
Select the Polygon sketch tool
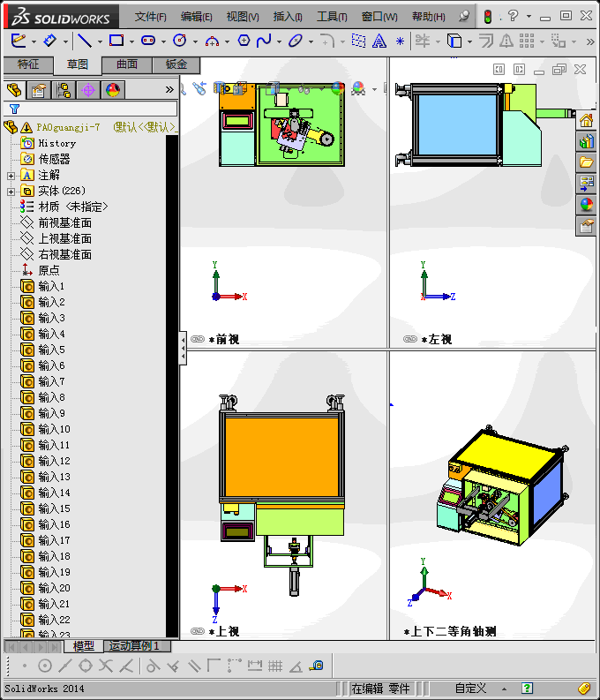(244, 41)
